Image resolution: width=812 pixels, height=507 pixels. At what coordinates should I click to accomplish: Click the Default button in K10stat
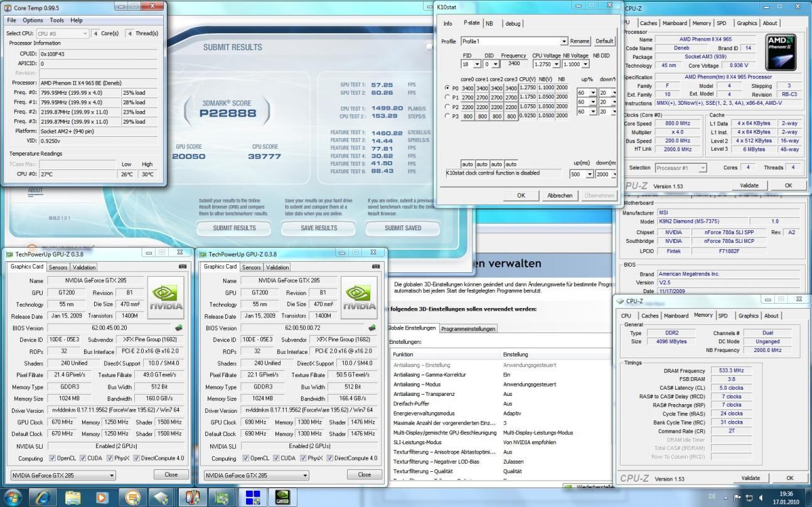604,41
